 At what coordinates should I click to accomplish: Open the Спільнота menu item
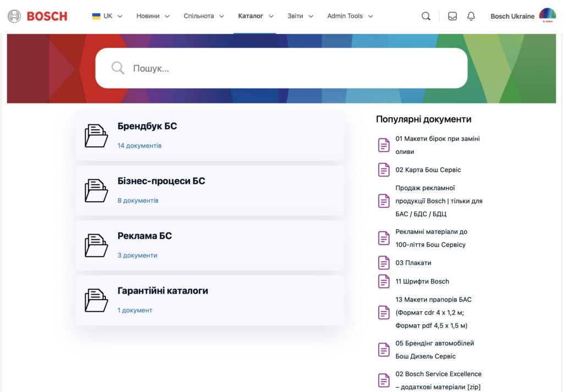point(200,16)
